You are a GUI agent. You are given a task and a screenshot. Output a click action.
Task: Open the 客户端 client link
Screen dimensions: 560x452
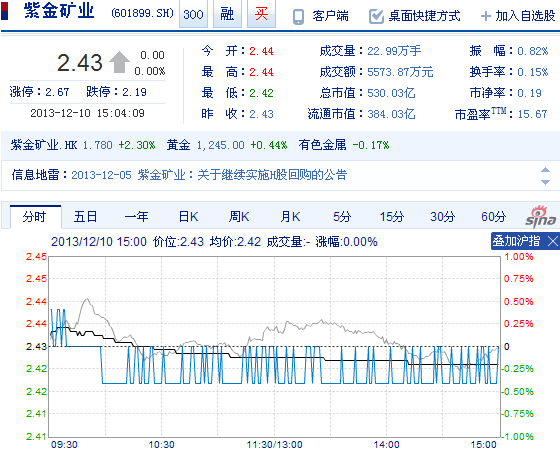330,16
